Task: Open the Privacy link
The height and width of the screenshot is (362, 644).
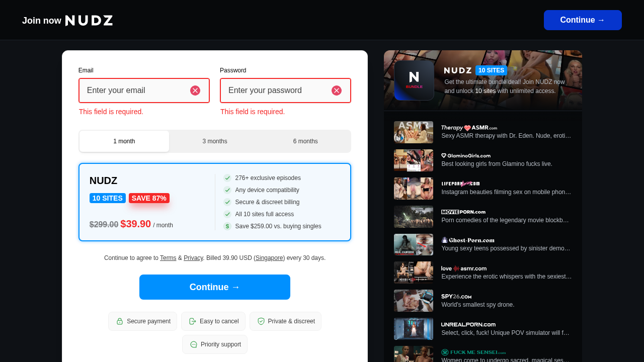Action: [193, 258]
